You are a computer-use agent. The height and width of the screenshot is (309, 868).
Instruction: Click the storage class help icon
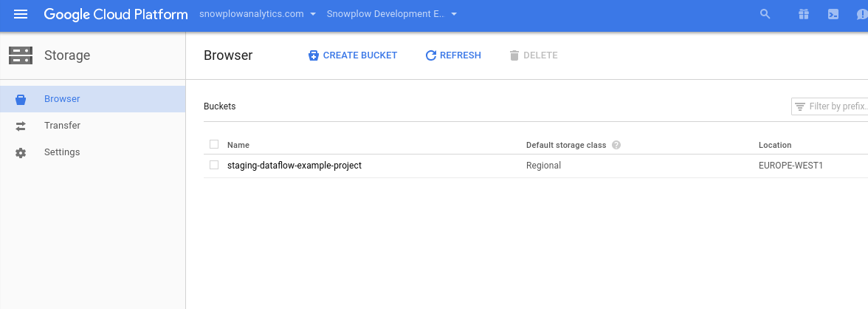(616, 145)
